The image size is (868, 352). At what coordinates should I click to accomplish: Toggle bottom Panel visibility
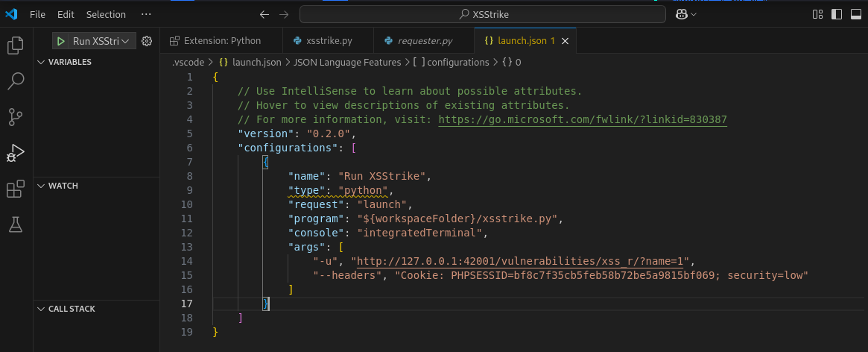pyautogui.click(x=856, y=14)
